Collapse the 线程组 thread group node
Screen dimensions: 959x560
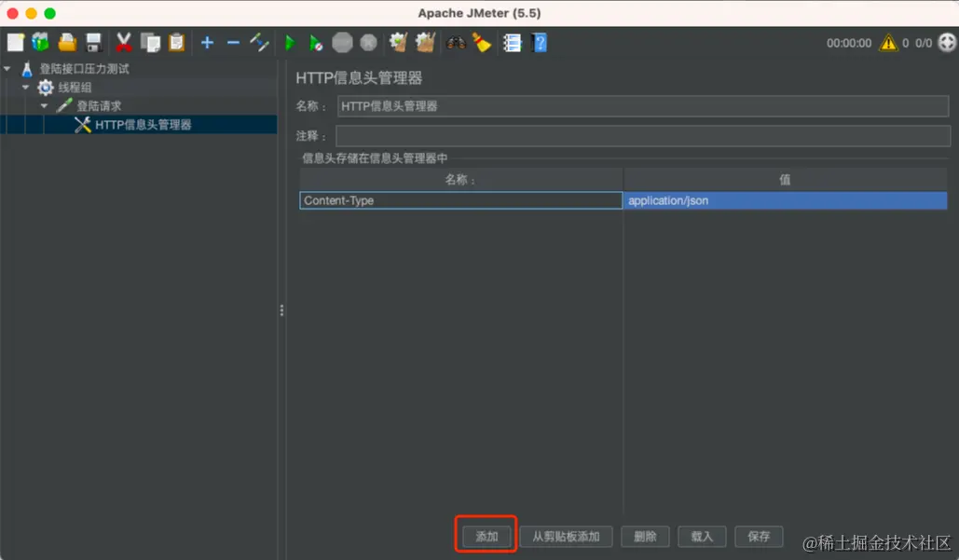pyautogui.click(x=26, y=88)
